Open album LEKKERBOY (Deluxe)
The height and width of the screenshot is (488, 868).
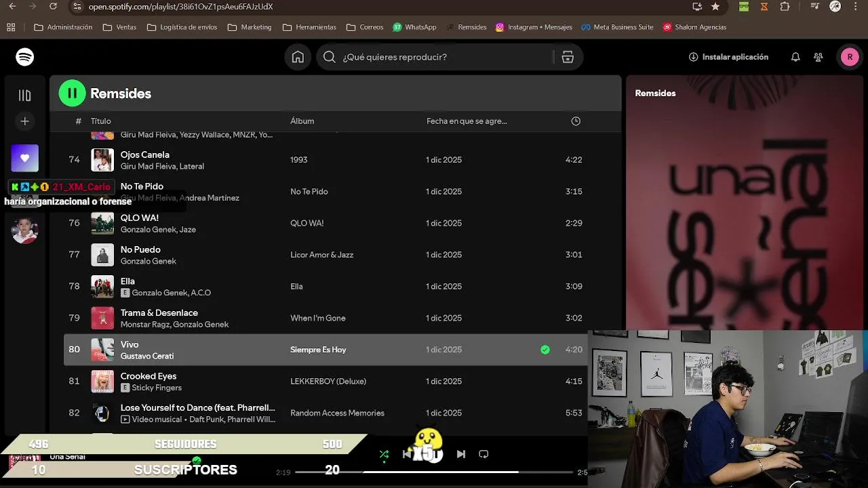328,382
